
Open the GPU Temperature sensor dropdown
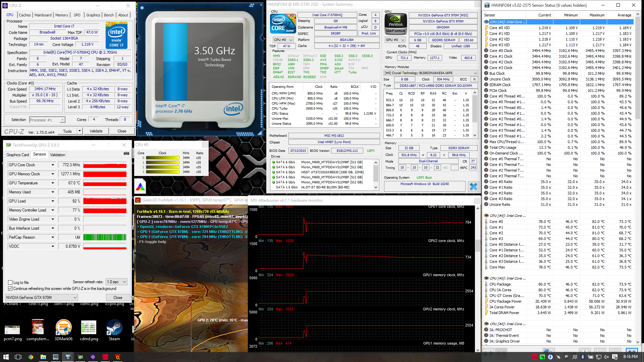pos(53,183)
